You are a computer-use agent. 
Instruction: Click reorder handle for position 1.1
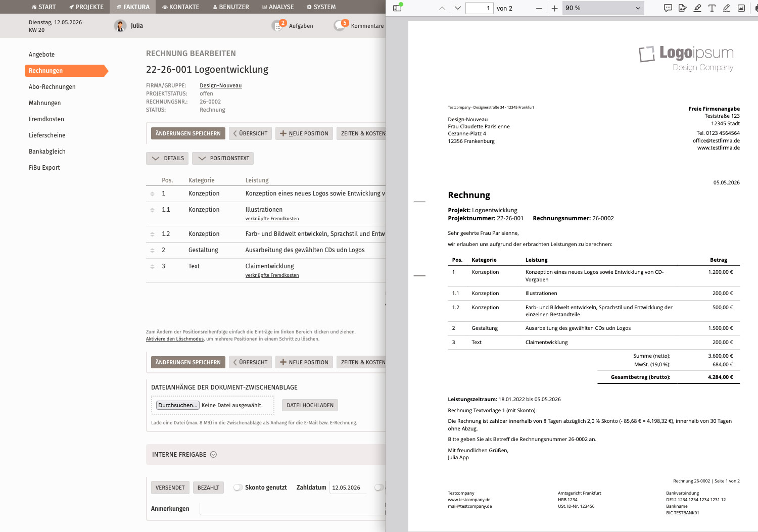[x=152, y=210]
